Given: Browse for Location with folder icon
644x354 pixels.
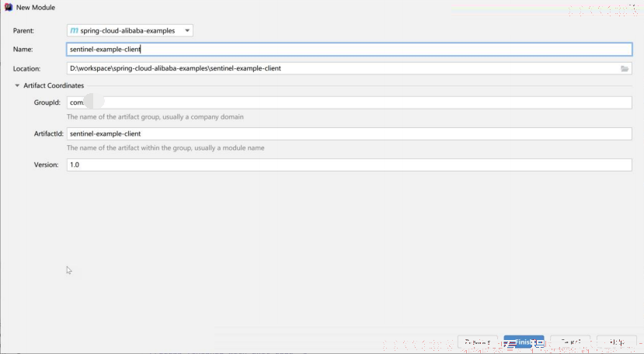Looking at the screenshot, I should [625, 68].
